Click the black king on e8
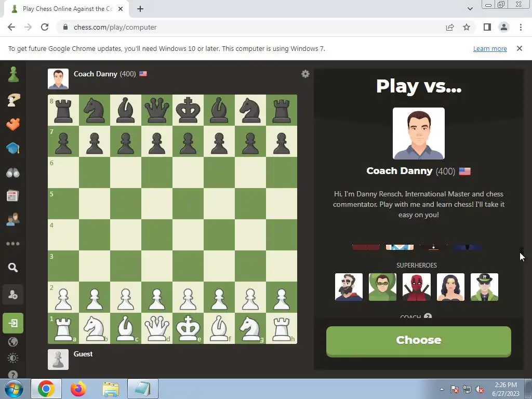532x399 pixels. point(188,110)
